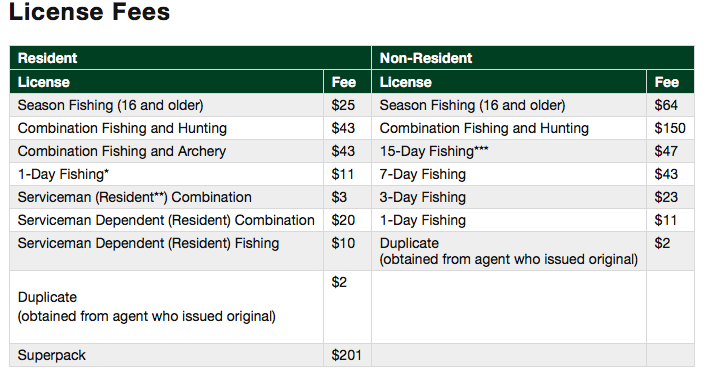Select non-resident 3-Day Fishing entry
This screenshot has height=384, width=721.
pyautogui.click(x=423, y=197)
